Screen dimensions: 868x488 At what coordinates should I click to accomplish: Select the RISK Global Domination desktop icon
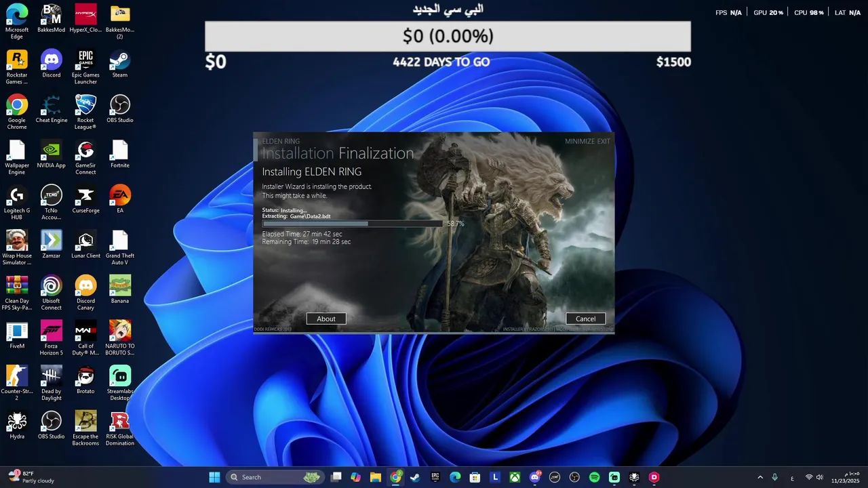tap(120, 429)
